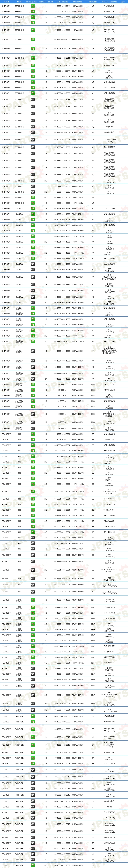The height and width of the screenshot is (868, 128).
Task: Select the 53kW / 72KM power cell
Action: (78, 65)
